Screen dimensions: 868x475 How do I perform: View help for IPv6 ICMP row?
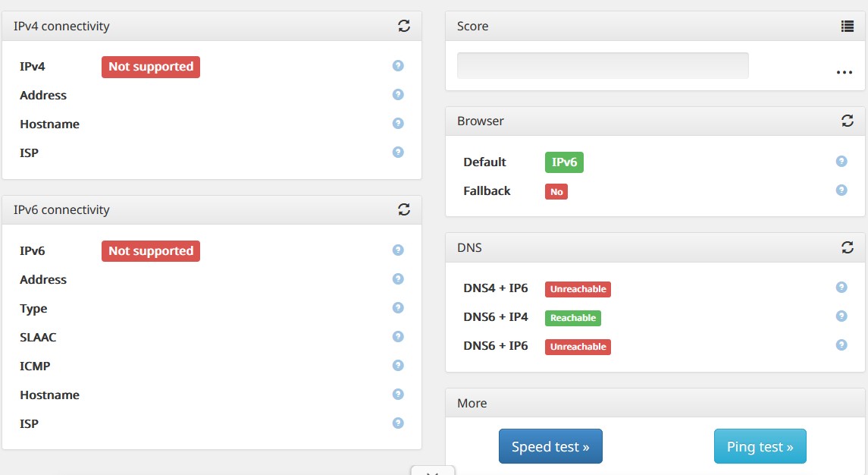398,366
